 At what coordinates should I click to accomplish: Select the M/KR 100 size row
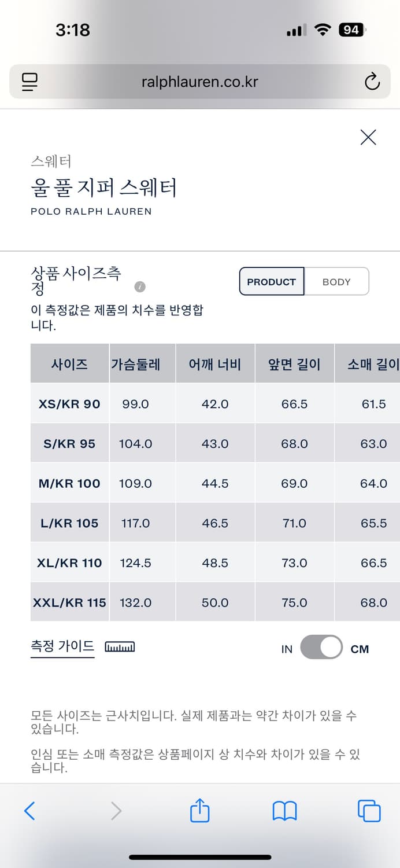pyautogui.click(x=69, y=483)
